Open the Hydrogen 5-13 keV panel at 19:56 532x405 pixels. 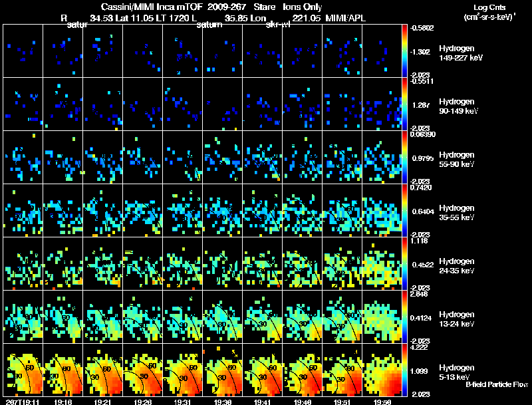[382, 370]
